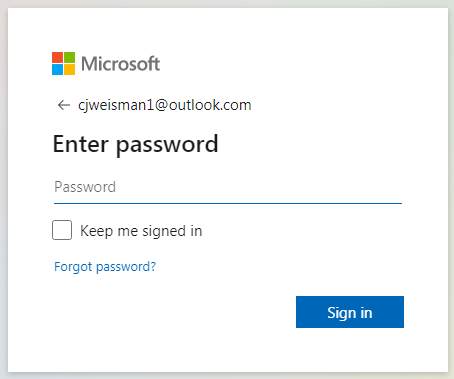Tick the Keep me signed in checkbox
Image resolution: width=454 pixels, height=379 pixels.
pos(62,230)
